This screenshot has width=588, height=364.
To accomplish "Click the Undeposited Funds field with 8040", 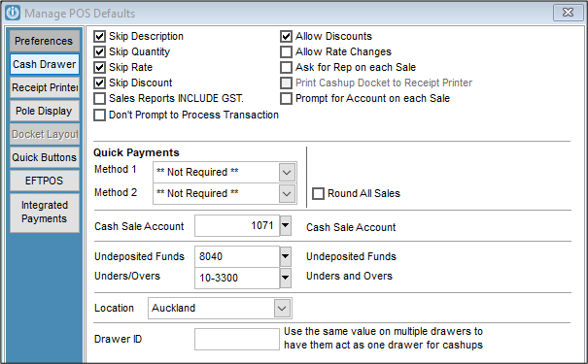I will pyautogui.click(x=237, y=256).
